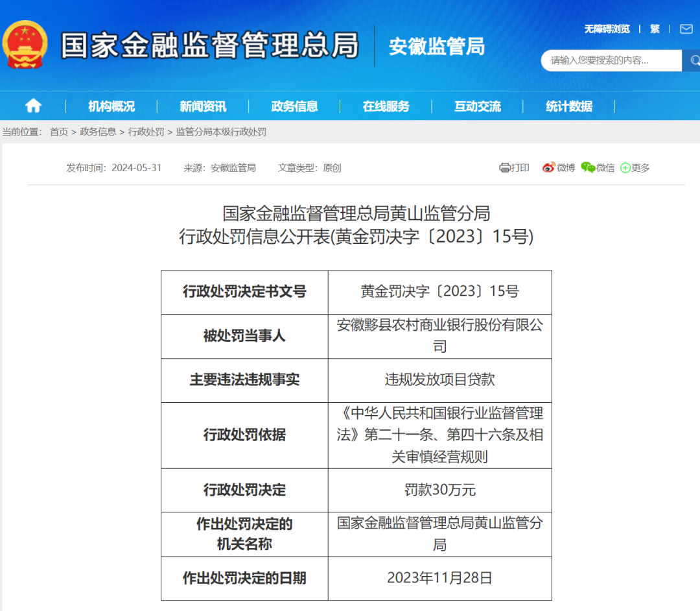Image resolution: width=700 pixels, height=611 pixels.
Task: Click the 作出处罚决定的日期 header cell
Action: coord(244,579)
